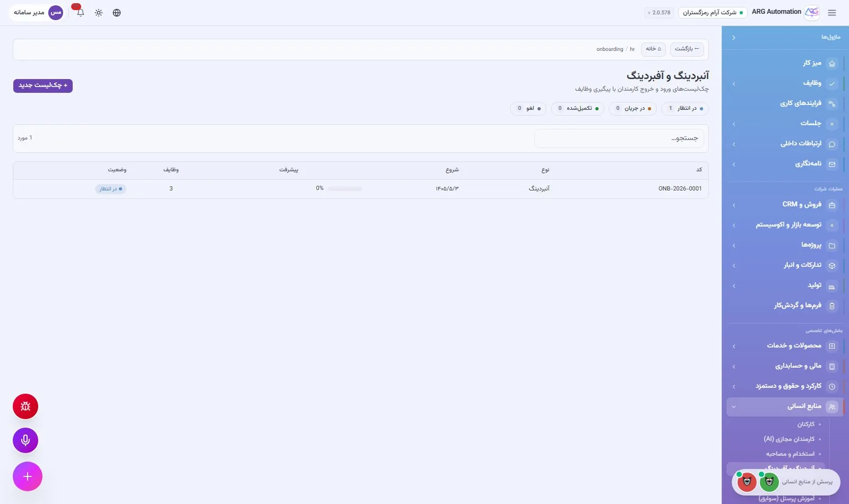Filter by تکمیل‌شده status chip
This screenshot has width=849, height=504.
tap(577, 109)
